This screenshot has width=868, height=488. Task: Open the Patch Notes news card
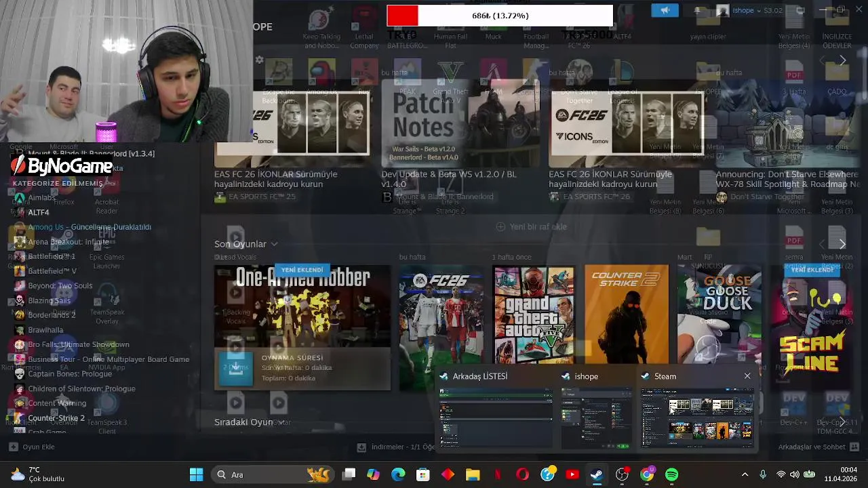coord(460,123)
